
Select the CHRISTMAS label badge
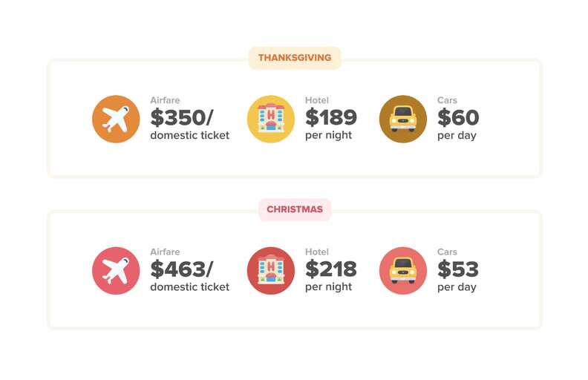tap(295, 209)
